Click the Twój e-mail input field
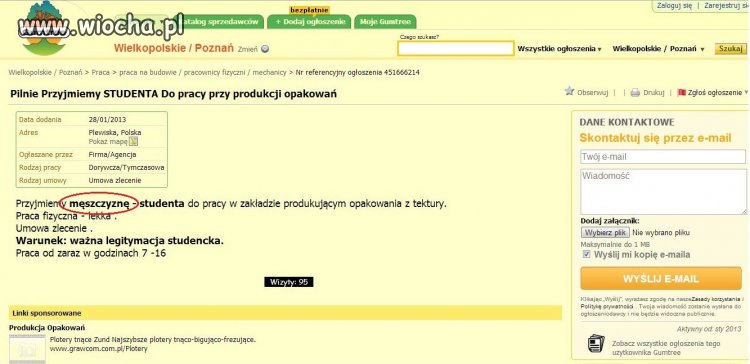 click(x=663, y=157)
